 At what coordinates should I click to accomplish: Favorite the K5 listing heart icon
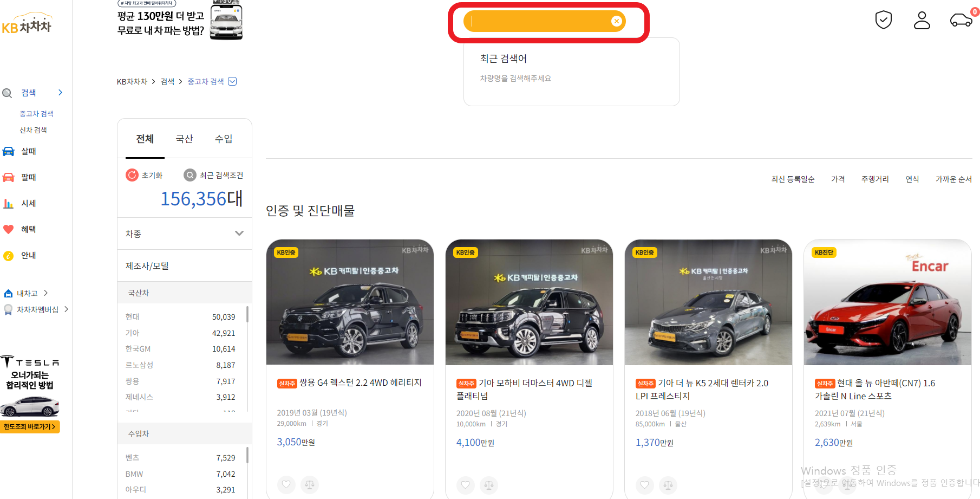click(645, 485)
